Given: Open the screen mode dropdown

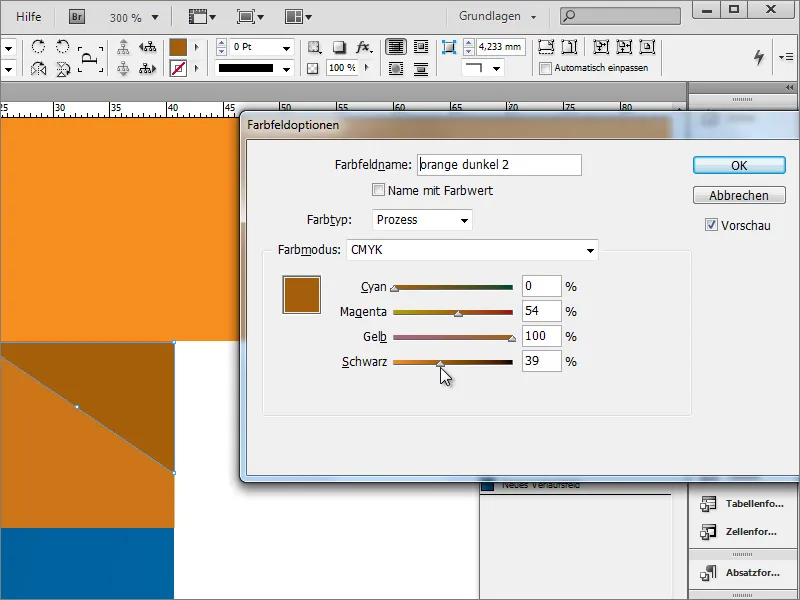Looking at the screenshot, I should [x=250, y=17].
